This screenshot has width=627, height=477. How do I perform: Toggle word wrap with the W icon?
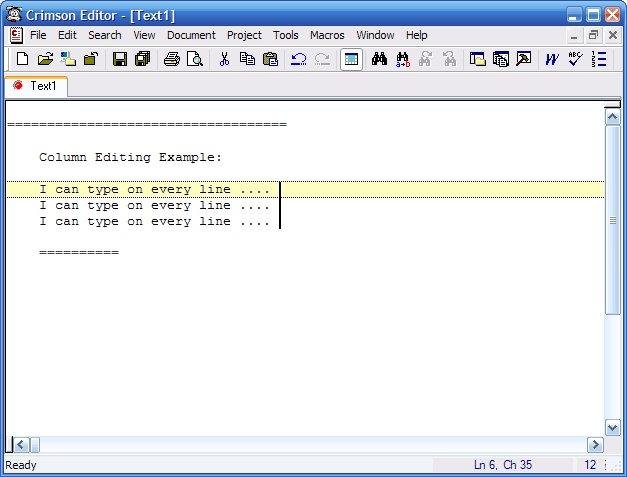(552, 59)
